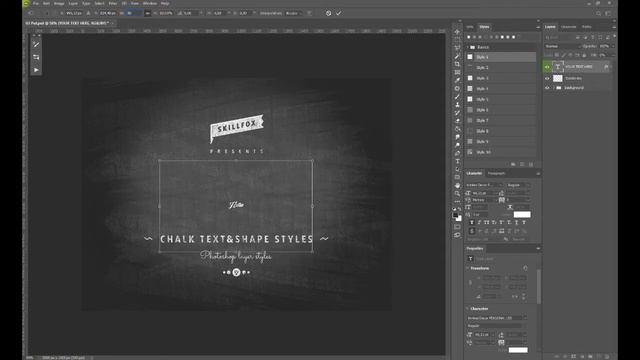Select the Lasso tool
The width and height of the screenshot is (640, 360).
(457, 48)
